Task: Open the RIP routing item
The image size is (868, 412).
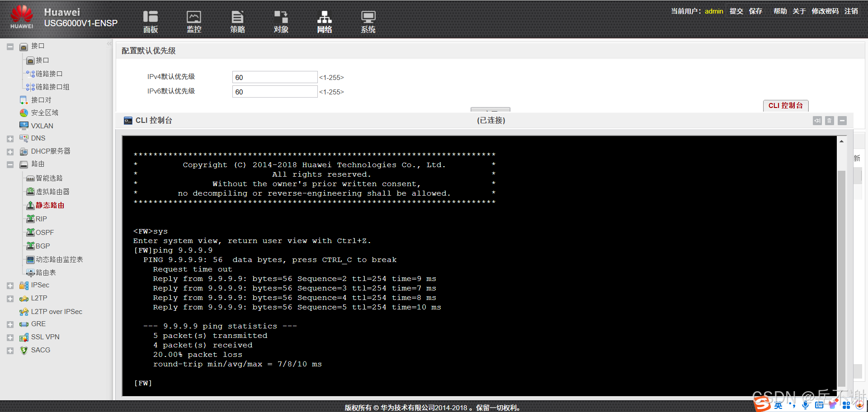Action: [41, 219]
